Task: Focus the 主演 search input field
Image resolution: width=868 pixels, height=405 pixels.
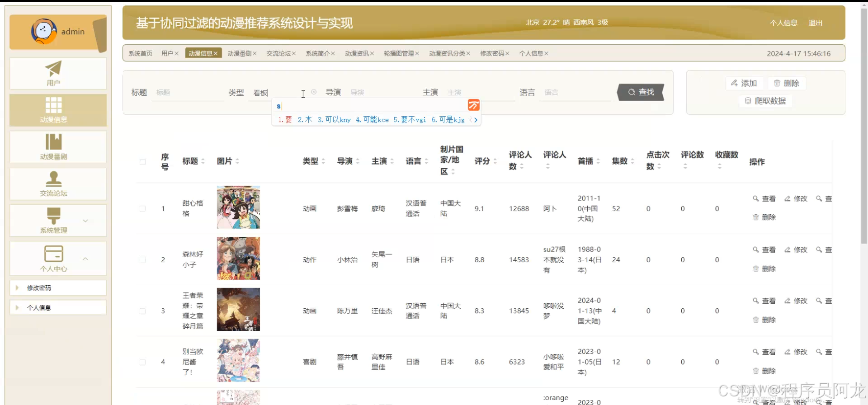Action: tap(479, 92)
